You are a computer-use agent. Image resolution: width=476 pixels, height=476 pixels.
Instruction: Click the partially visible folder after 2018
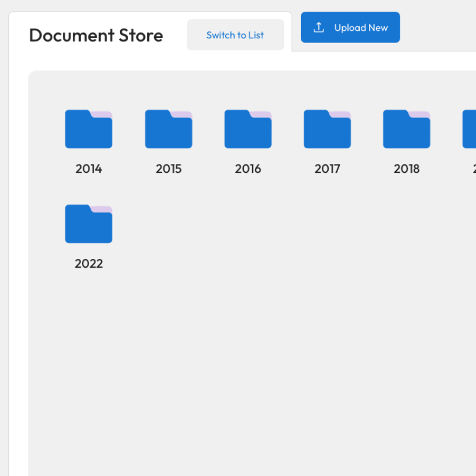tap(470, 129)
